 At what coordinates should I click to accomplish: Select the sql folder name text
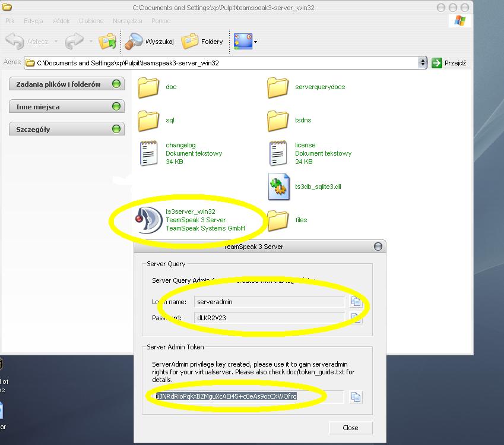[170, 120]
